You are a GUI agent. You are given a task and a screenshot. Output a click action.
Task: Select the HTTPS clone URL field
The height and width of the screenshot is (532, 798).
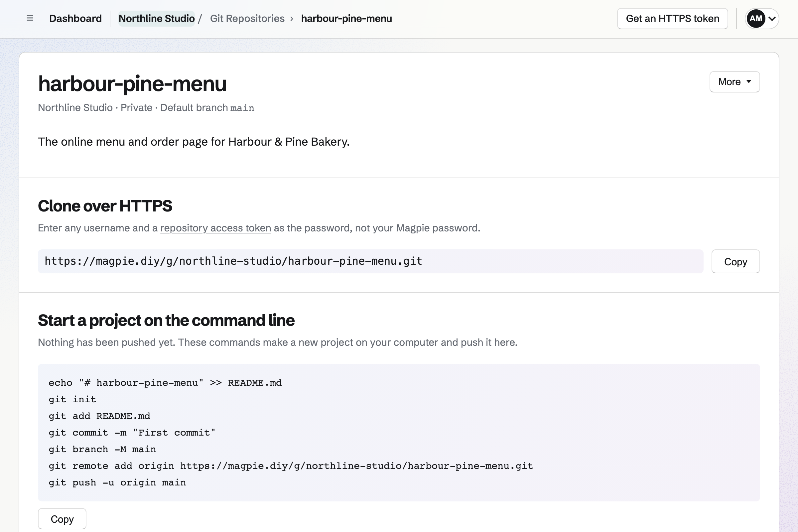pos(370,261)
